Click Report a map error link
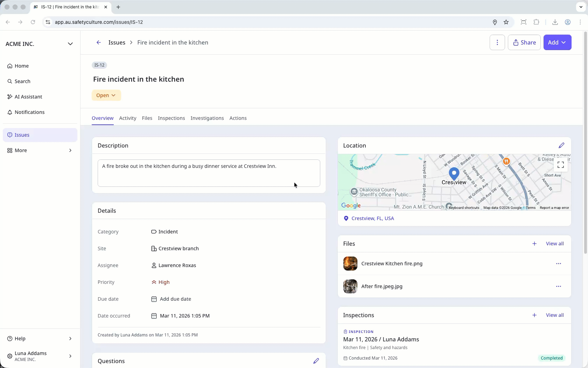 coord(554,208)
